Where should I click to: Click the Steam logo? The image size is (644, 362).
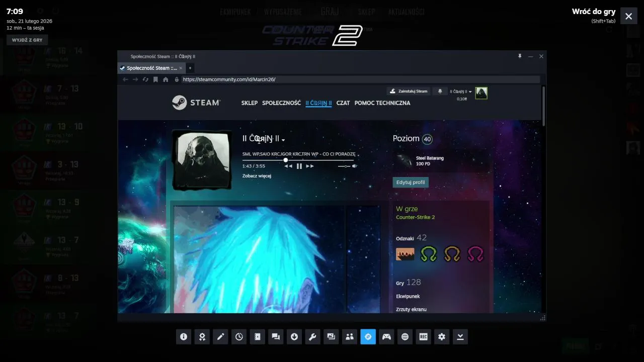click(x=196, y=103)
